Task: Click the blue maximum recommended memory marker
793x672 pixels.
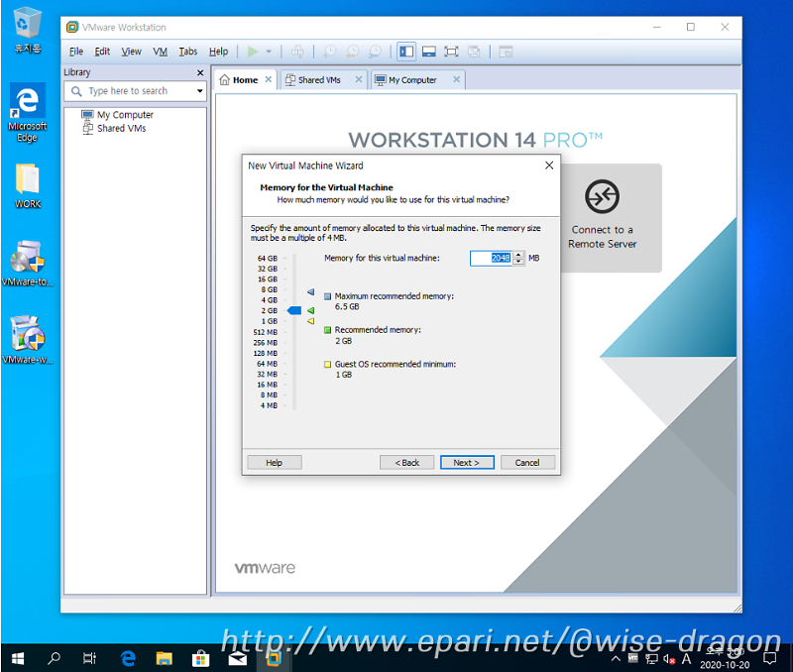Action: click(x=310, y=291)
